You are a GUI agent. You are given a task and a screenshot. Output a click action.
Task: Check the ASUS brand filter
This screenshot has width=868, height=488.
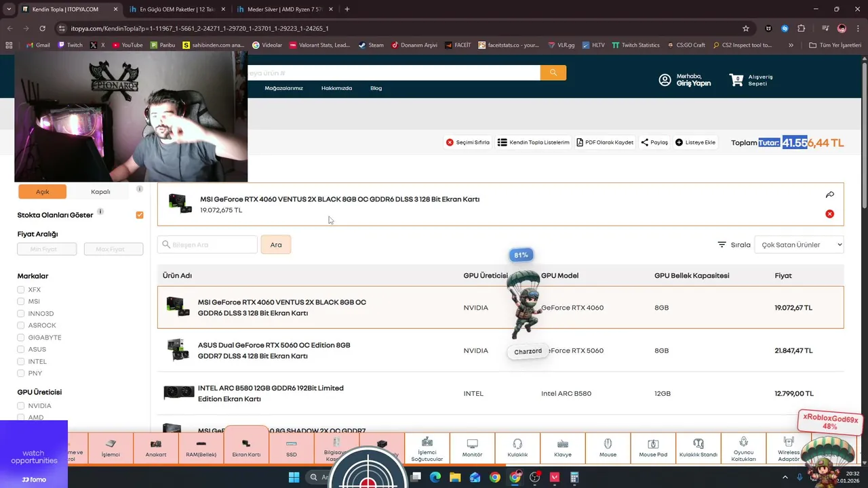(21, 350)
